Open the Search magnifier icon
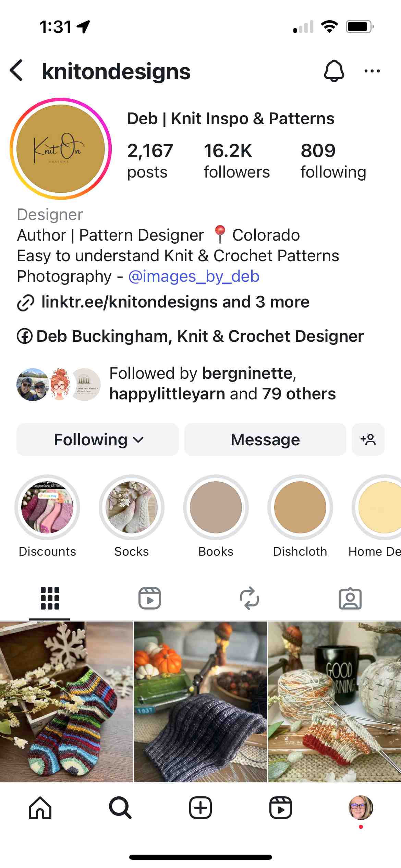This screenshot has width=401, height=868. [120, 807]
